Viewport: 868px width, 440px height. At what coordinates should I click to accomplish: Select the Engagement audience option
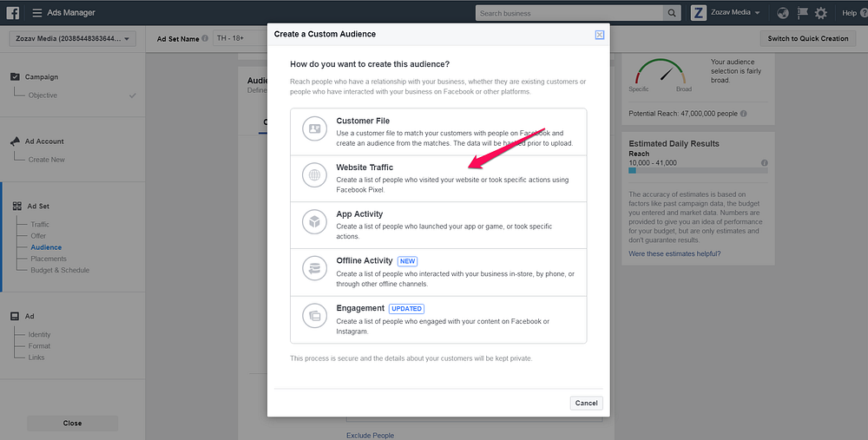pos(438,319)
